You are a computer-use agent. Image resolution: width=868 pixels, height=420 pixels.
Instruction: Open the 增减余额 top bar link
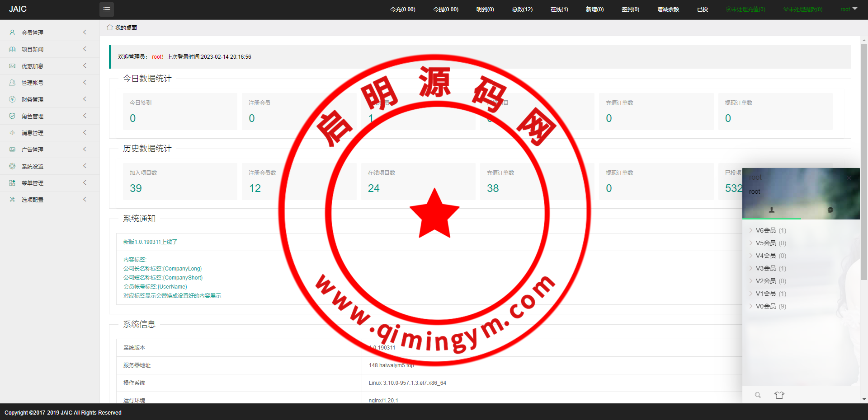coord(668,9)
